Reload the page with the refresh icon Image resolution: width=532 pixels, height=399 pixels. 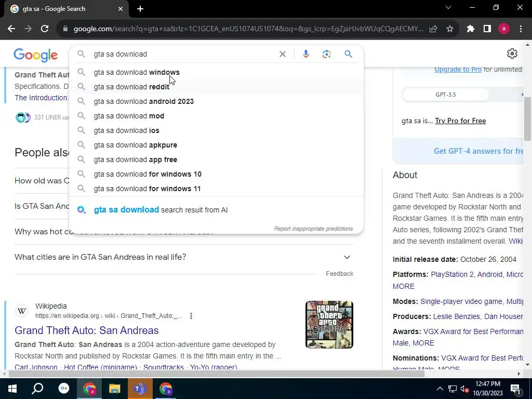tap(45, 29)
